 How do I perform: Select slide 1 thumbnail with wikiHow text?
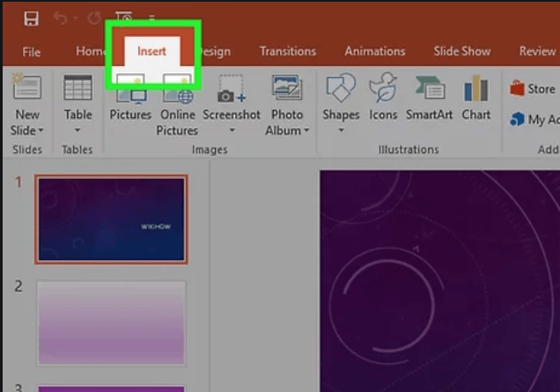coord(112,219)
